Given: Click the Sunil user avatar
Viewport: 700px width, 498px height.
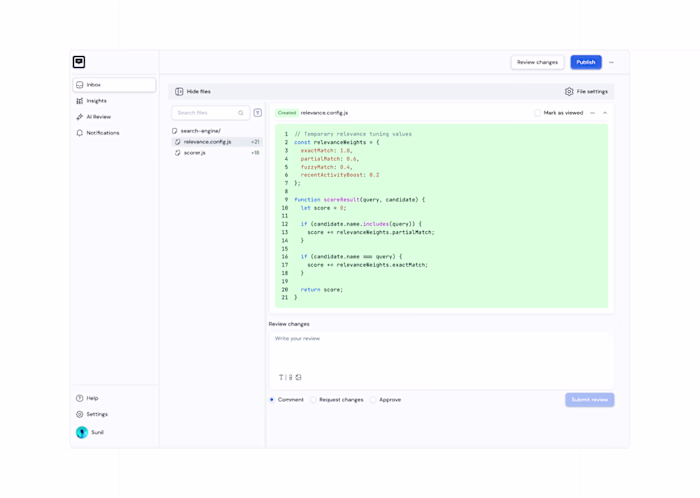Looking at the screenshot, I should (x=82, y=432).
